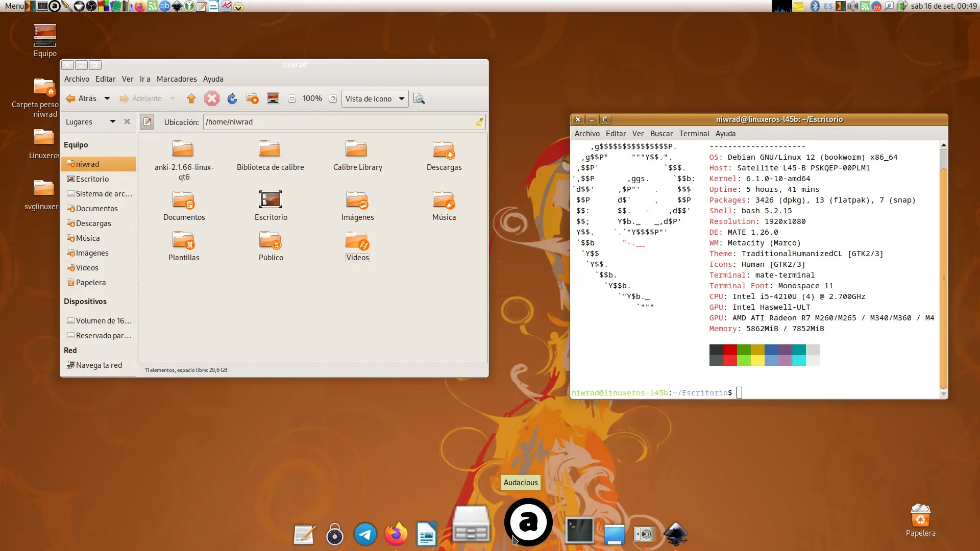Select the Vídeos folder icon in main pane

[357, 240]
